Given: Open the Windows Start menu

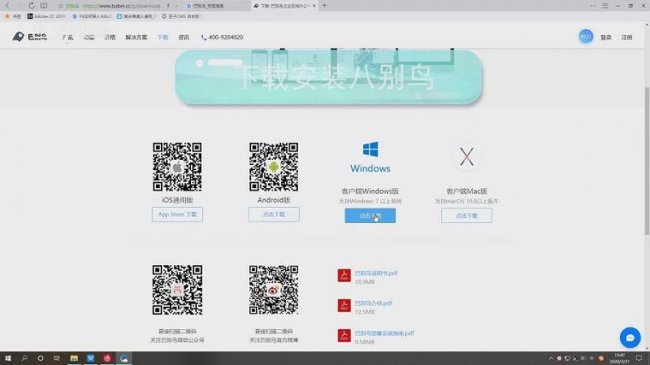Looking at the screenshot, I should click(7, 358).
